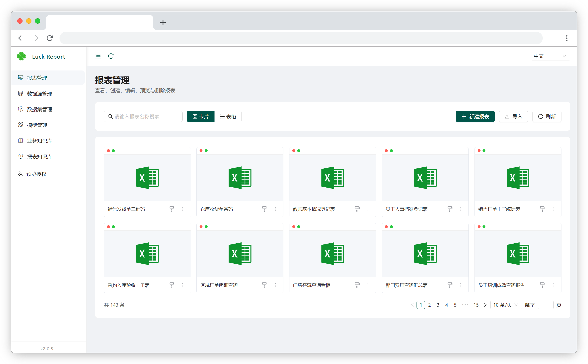Open 数据集管理 in sidebar
Screen dimensions: 588x364
pyautogui.click(x=48, y=109)
